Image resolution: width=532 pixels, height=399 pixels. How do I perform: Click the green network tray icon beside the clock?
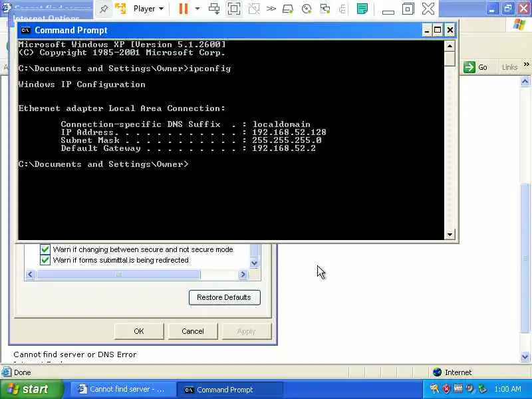click(482, 389)
